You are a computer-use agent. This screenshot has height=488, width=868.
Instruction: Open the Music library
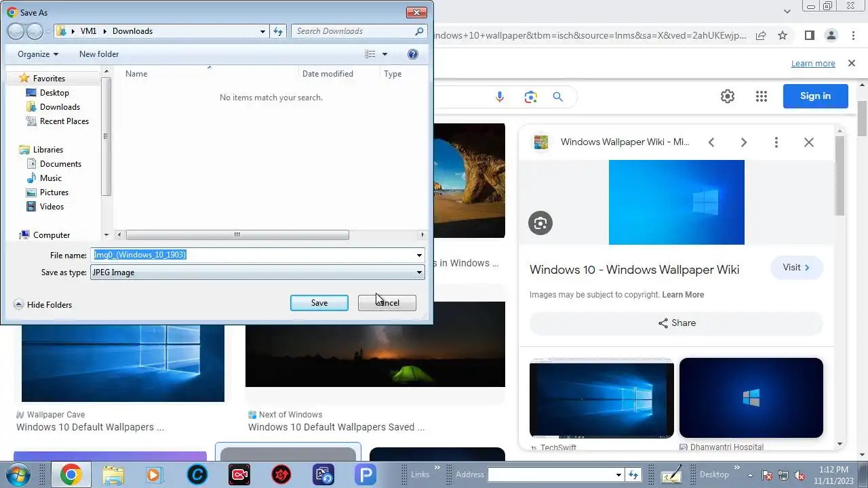[x=51, y=178]
